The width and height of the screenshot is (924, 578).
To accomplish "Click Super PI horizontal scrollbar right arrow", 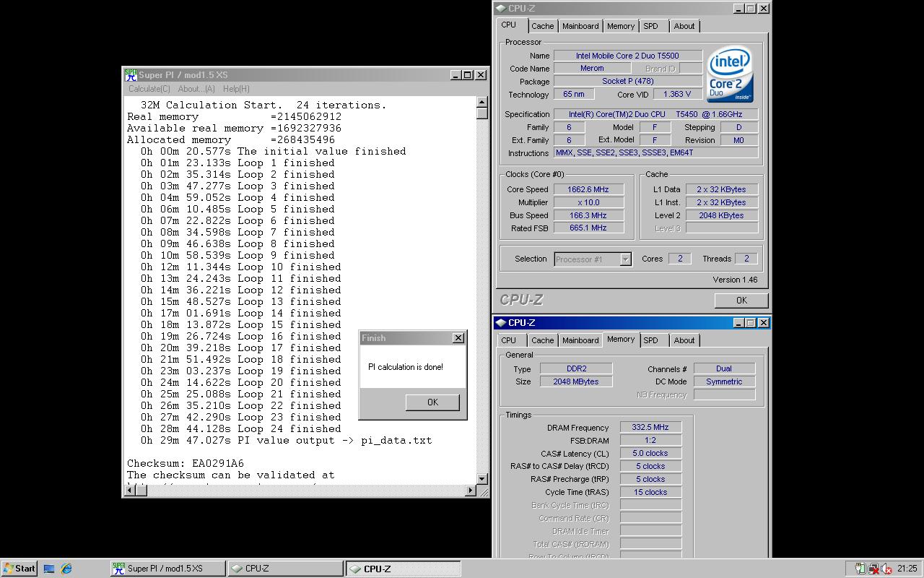I will 471,491.
